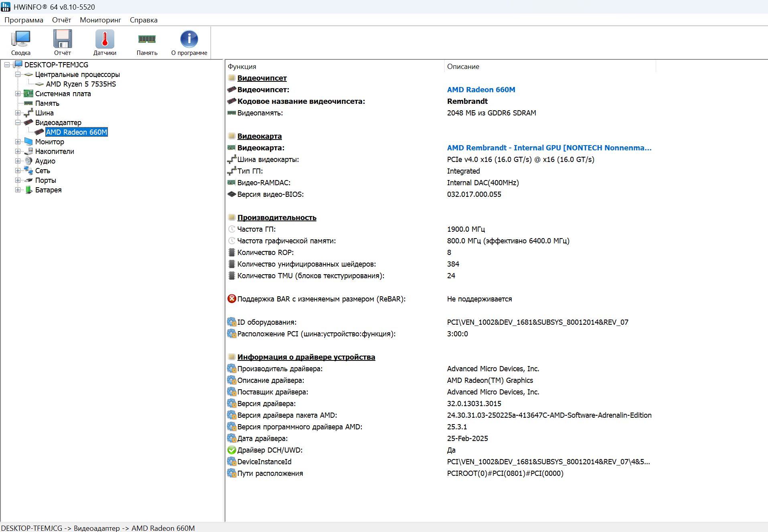
Task: Click the Производительность section heading
Action: pos(277,217)
